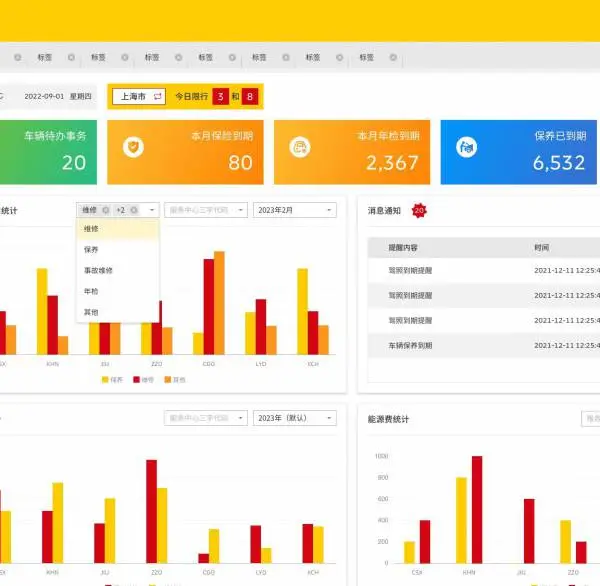Click restricted plate number 8
The image size is (600, 586).
(x=250, y=96)
